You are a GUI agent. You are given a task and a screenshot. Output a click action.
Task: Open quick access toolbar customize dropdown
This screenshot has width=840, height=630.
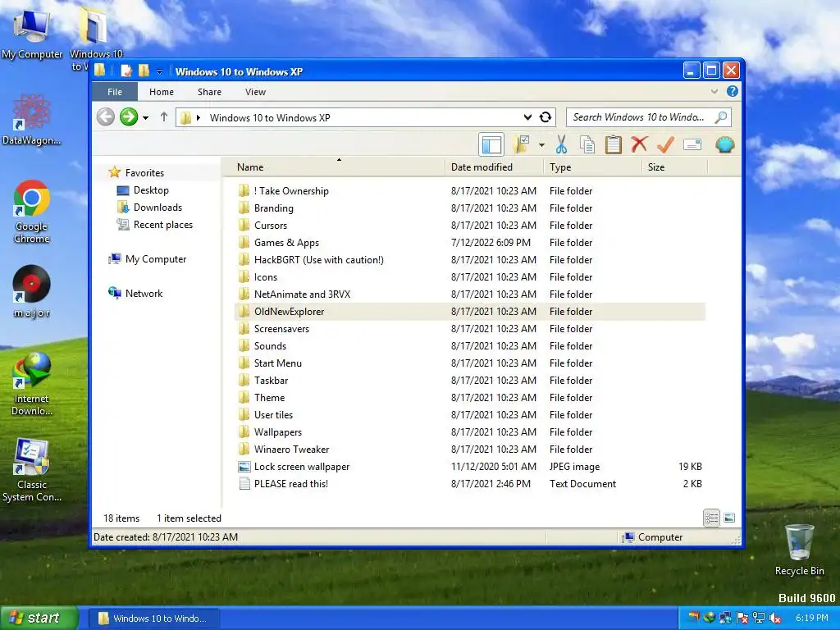click(x=159, y=71)
